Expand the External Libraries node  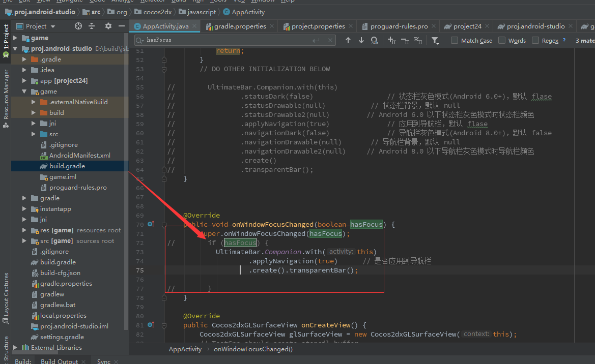[x=15, y=348]
